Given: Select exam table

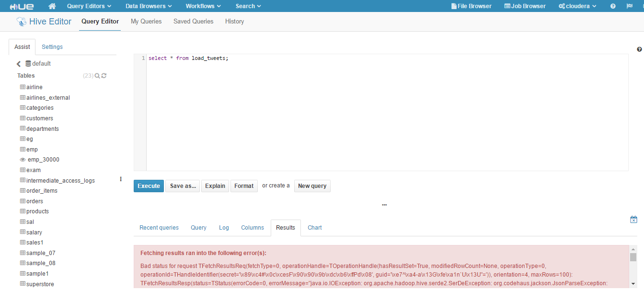Looking at the screenshot, I should [x=34, y=170].
